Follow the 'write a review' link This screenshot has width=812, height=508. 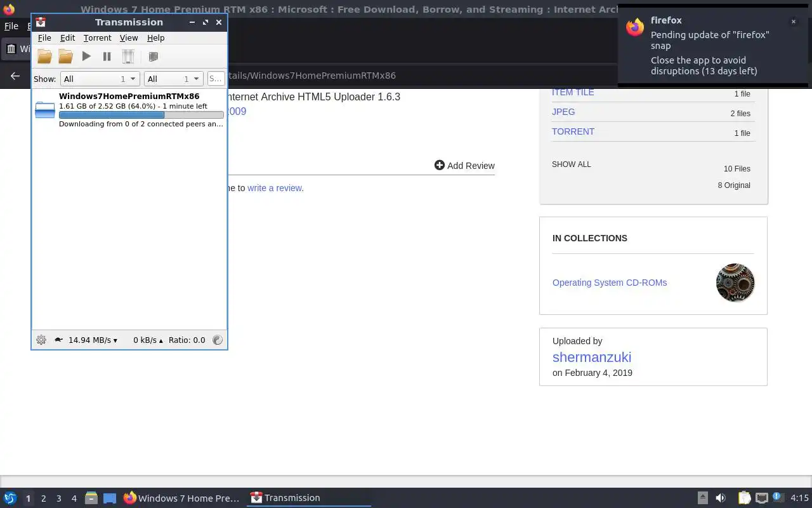[274, 188]
